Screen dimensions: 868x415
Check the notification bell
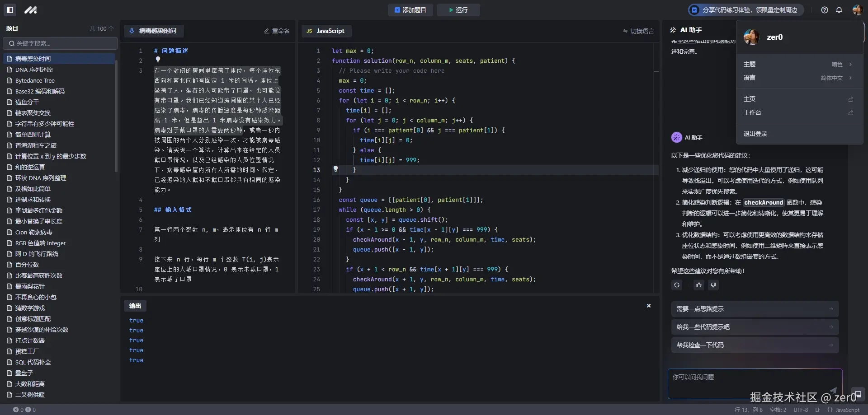[840, 9]
